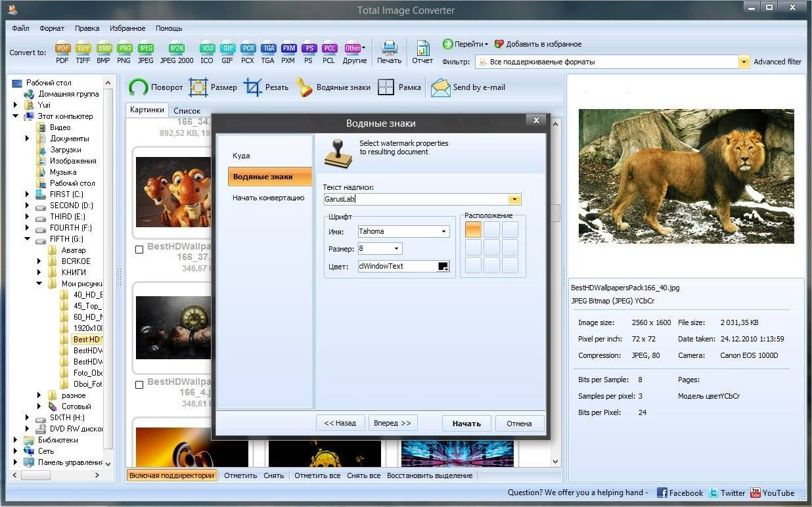Viewport: 812px width, 507px height.
Task: Open the Формат menu
Action: tap(52, 28)
